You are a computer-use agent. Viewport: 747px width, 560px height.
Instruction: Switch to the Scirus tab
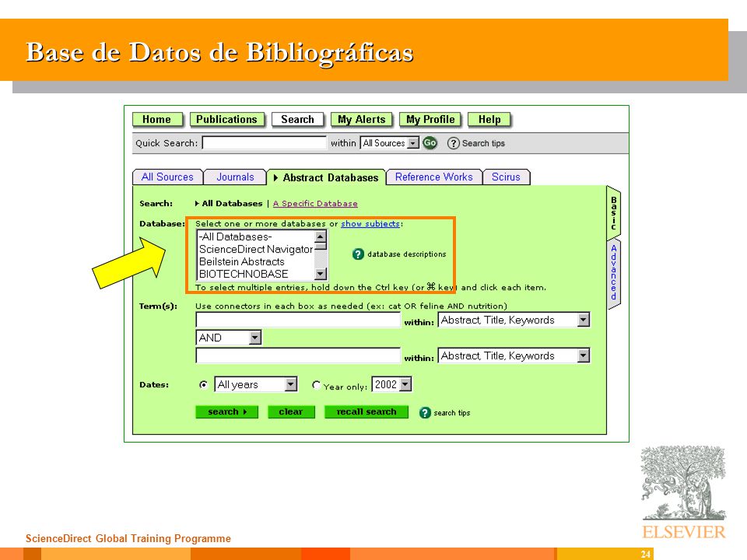click(506, 177)
